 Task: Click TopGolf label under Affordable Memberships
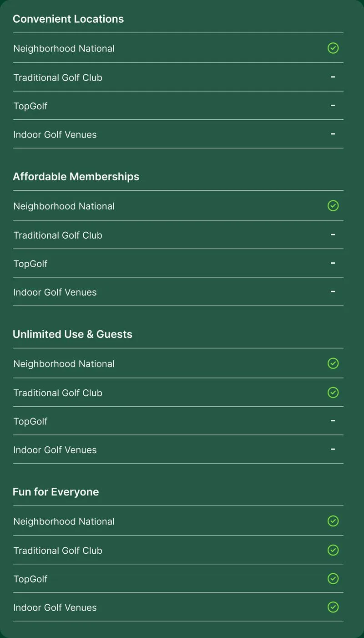coord(30,264)
